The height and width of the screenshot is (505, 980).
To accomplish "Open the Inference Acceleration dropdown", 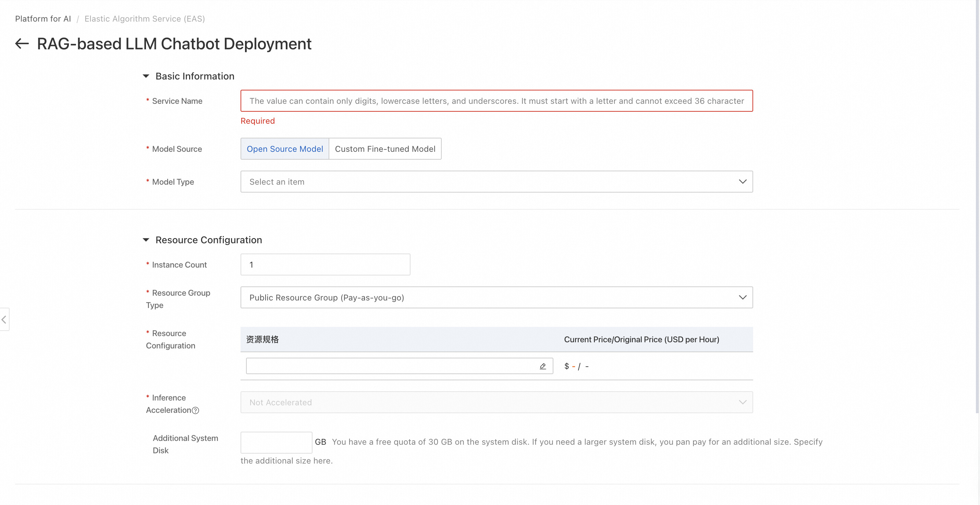I will (491, 402).
